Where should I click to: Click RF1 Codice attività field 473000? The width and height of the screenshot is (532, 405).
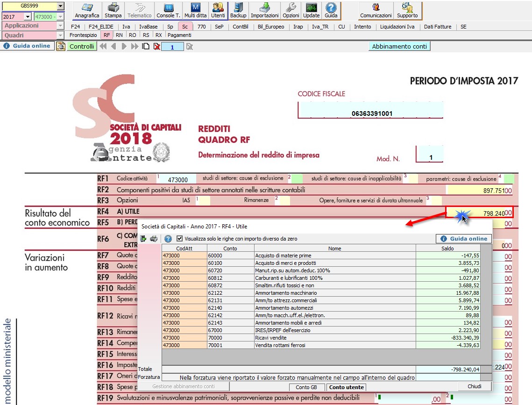(178, 179)
